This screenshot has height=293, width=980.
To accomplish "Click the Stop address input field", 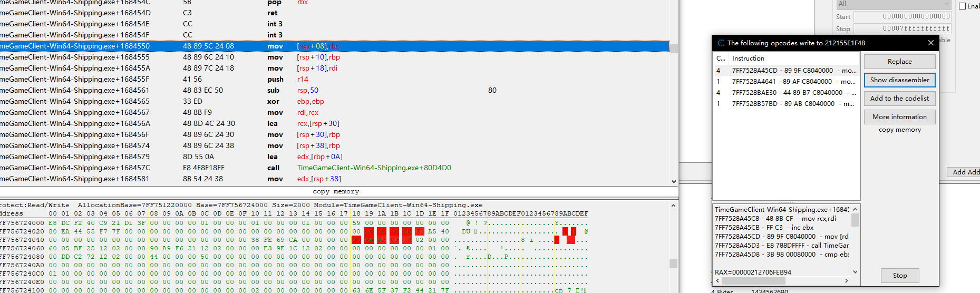I will click(x=901, y=29).
